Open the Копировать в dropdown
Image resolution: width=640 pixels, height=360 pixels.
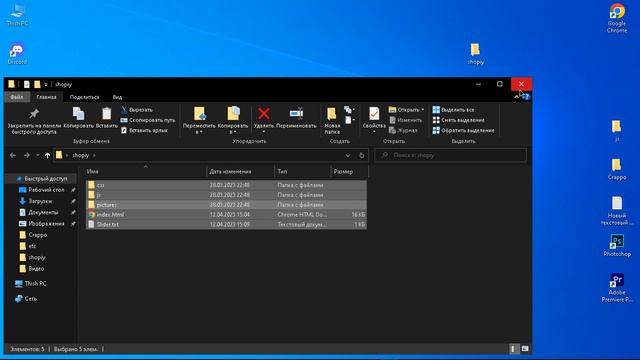[x=233, y=121]
